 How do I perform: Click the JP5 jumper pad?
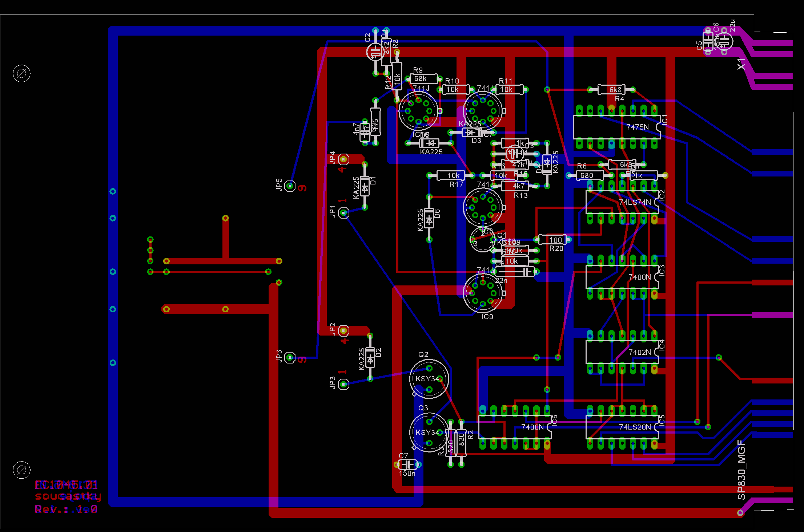(x=290, y=186)
